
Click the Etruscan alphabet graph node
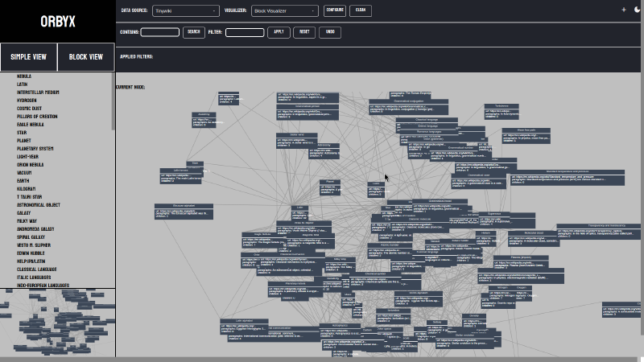click(x=184, y=212)
